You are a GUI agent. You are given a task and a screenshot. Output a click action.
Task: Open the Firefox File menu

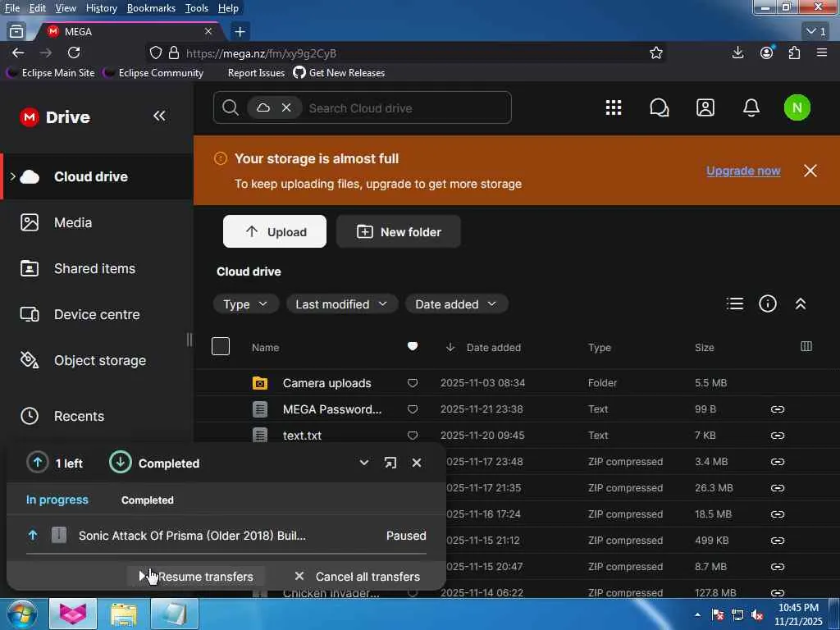coord(12,8)
